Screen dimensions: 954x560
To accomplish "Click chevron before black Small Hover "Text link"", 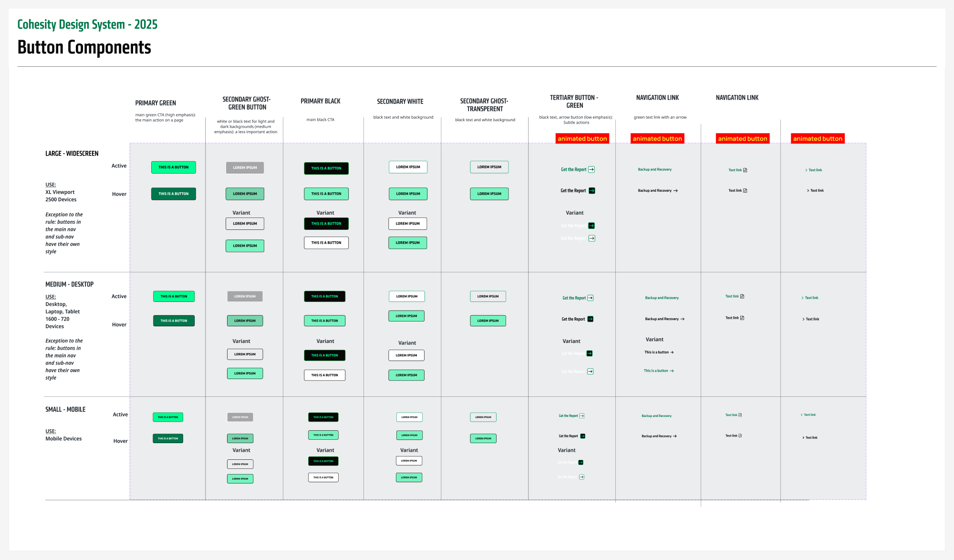I will 803,437.
